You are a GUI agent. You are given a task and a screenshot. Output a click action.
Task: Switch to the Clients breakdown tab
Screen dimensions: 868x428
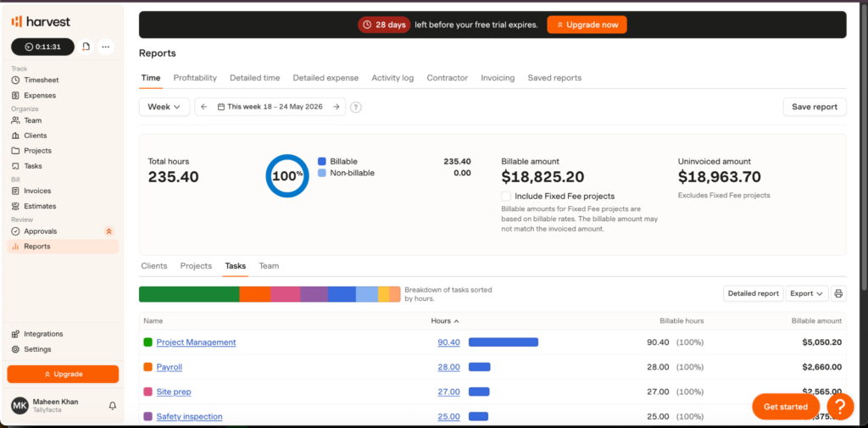pos(154,266)
